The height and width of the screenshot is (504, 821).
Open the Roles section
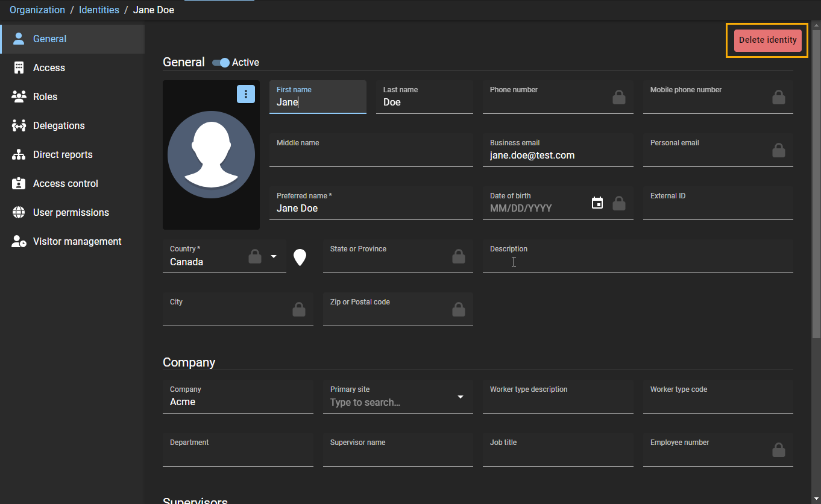[72, 97]
